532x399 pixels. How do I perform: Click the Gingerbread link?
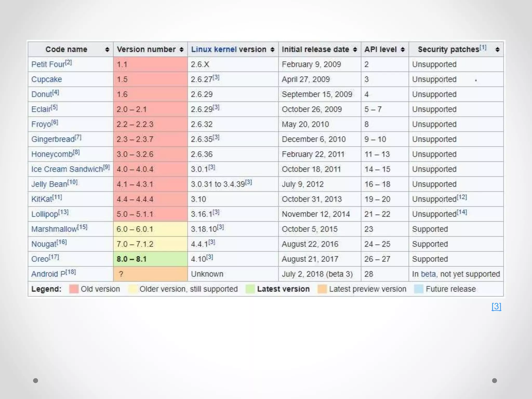tap(53, 139)
